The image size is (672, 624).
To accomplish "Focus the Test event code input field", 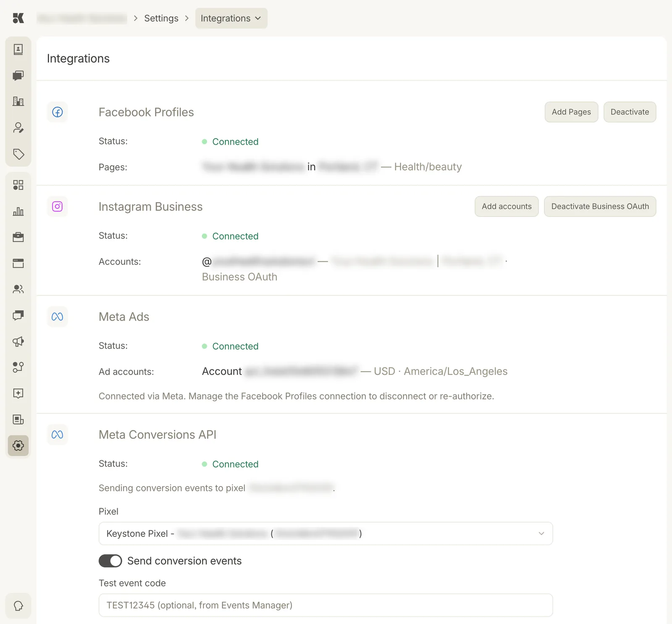I will tap(325, 605).
